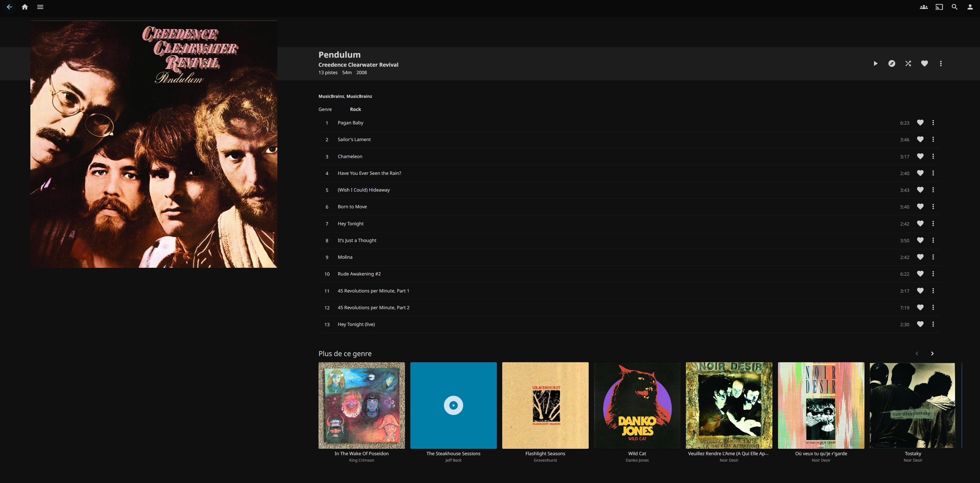Select the track Have You Ever Seen the Rain?

point(629,173)
